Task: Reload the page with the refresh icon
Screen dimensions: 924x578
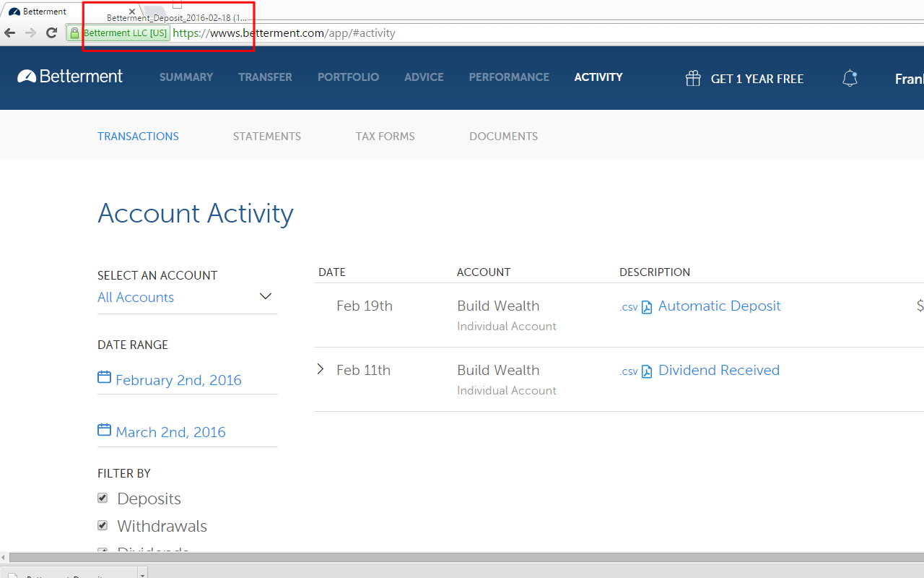Action: point(51,33)
